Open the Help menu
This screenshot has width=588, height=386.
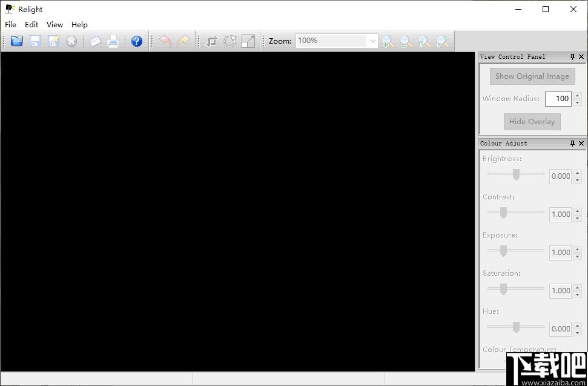(79, 25)
